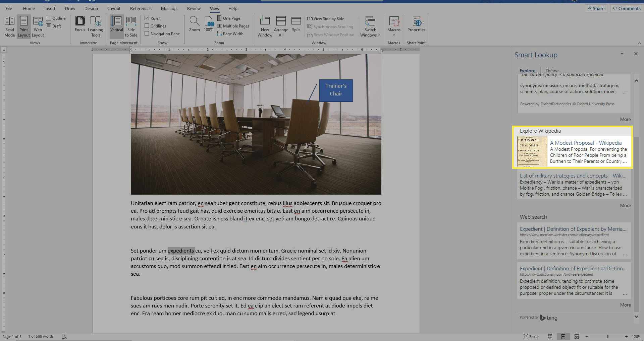Viewport: 644px width, 341px height.
Task: Click the Share button
Action: pyautogui.click(x=596, y=8)
